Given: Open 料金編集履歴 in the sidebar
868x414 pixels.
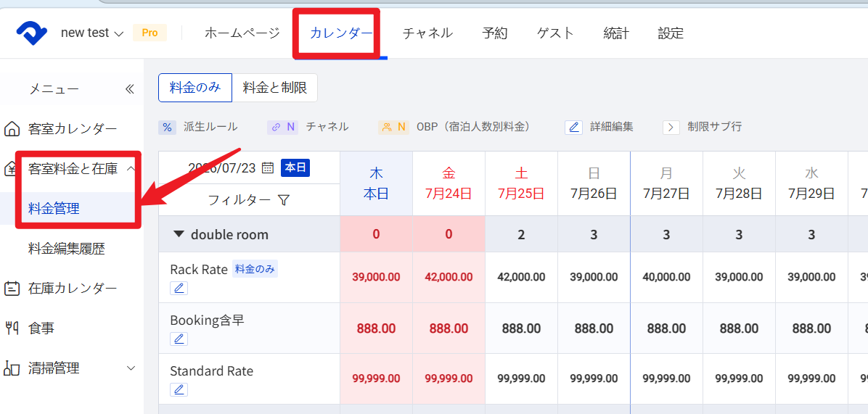Looking at the screenshot, I should (x=67, y=249).
